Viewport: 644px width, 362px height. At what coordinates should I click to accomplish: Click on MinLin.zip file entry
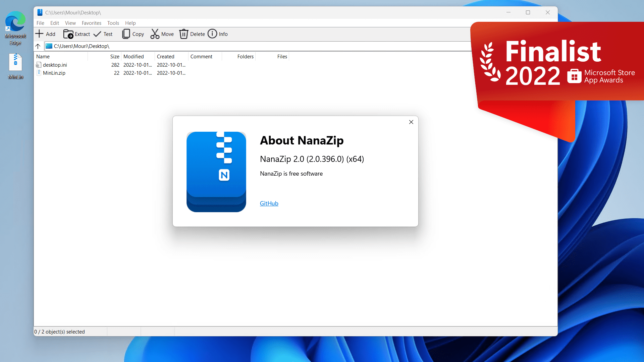pyautogui.click(x=54, y=73)
